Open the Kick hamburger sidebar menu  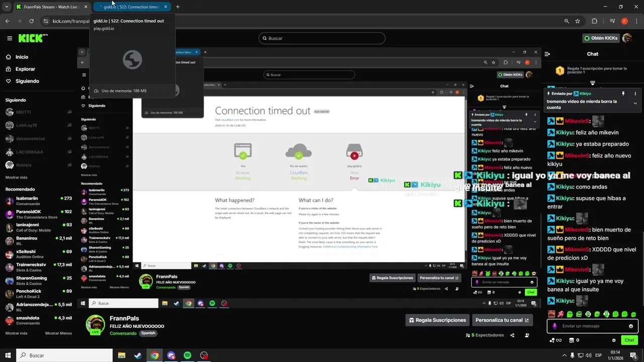(10, 38)
